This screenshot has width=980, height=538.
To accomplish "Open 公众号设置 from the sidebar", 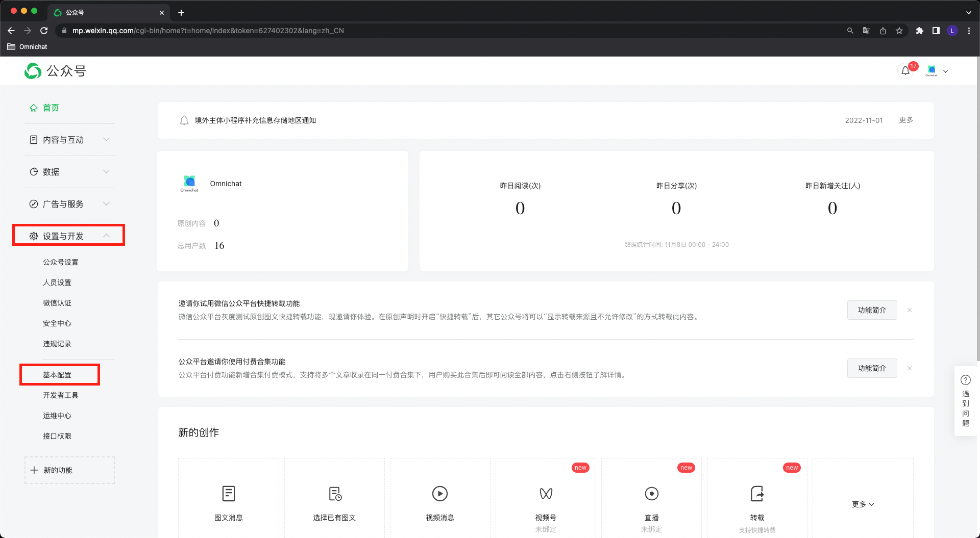I will pos(61,262).
